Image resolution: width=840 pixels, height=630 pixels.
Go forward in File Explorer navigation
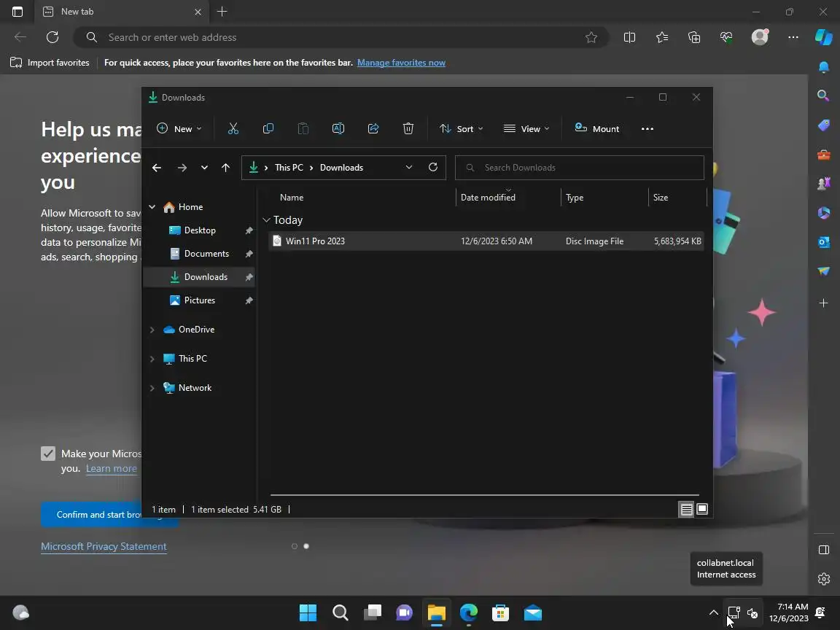point(182,168)
